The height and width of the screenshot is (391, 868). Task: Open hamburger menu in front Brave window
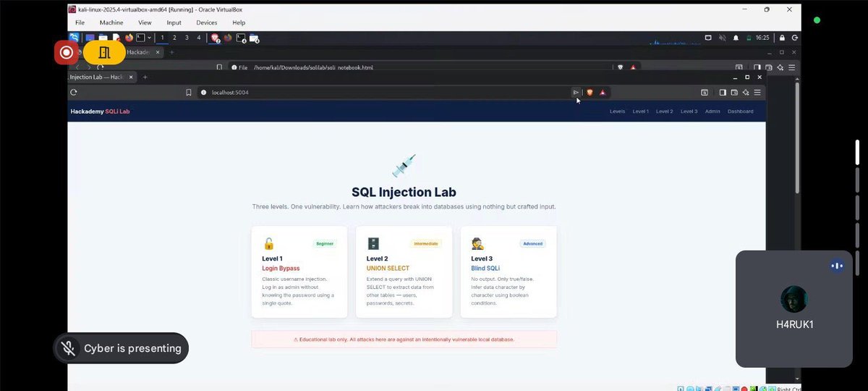pos(757,92)
